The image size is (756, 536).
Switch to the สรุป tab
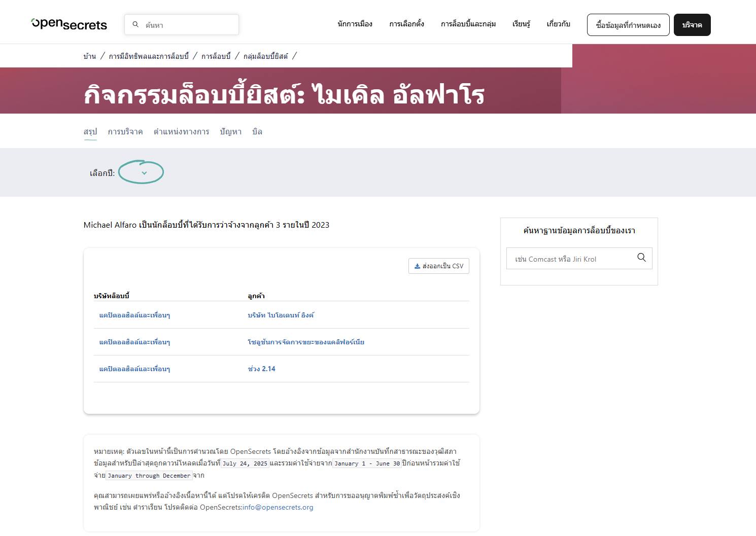(x=90, y=132)
